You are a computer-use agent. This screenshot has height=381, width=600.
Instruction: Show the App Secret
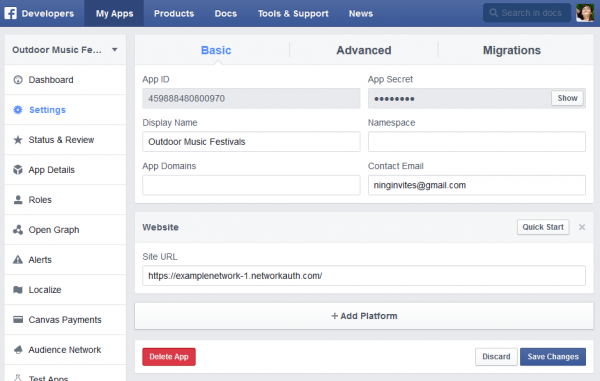pyautogui.click(x=567, y=98)
